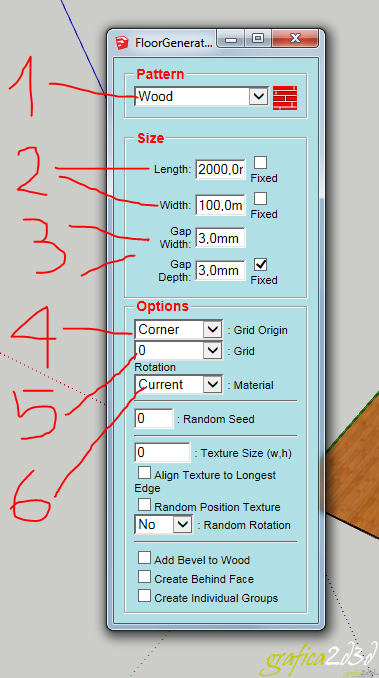Uncheck the Fixed checkbox for Gap Depth
This screenshot has height=678, width=379.
tap(260, 264)
